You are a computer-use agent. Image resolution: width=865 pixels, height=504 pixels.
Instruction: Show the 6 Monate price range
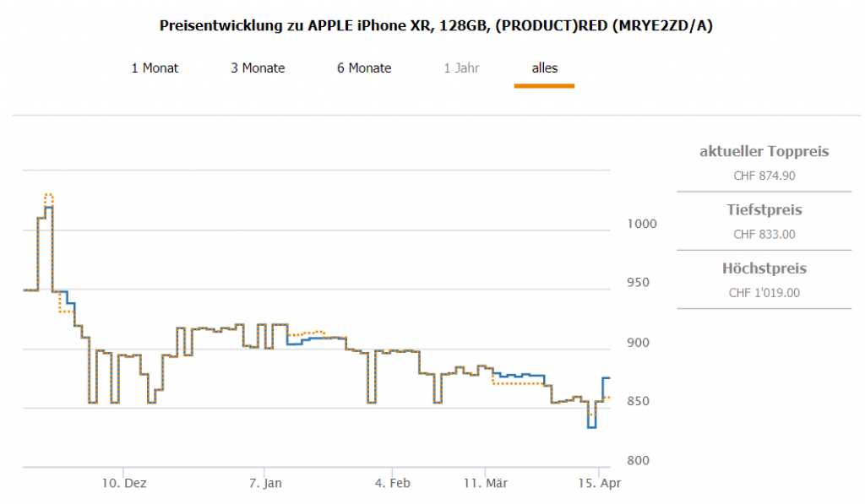point(364,68)
